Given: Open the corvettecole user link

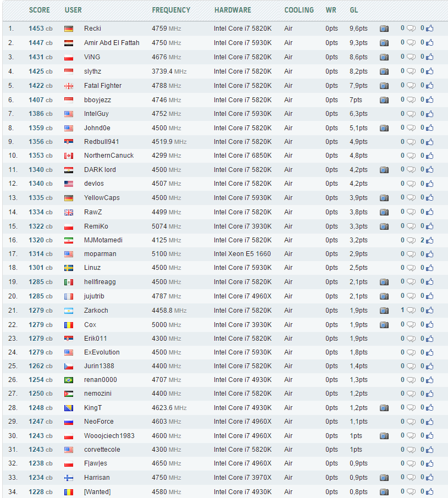Looking at the screenshot, I should [x=102, y=450].
